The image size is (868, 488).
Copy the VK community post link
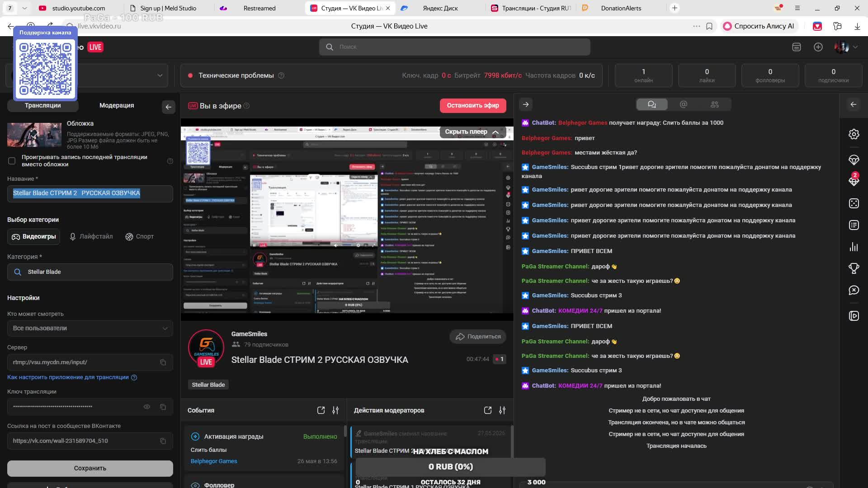click(163, 441)
